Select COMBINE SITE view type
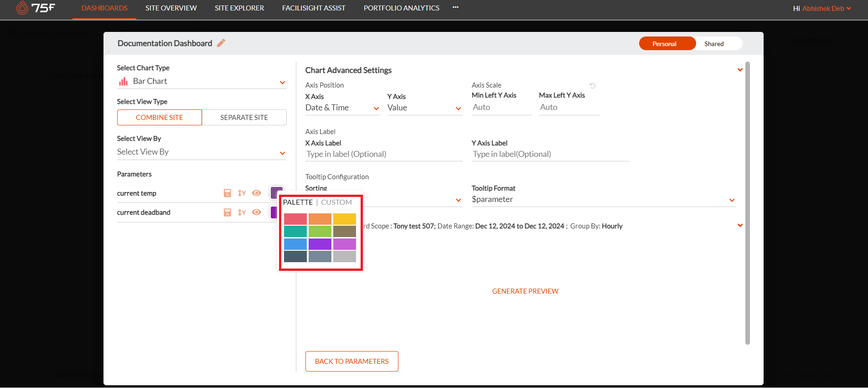Image resolution: width=868 pixels, height=388 pixels. click(160, 118)
